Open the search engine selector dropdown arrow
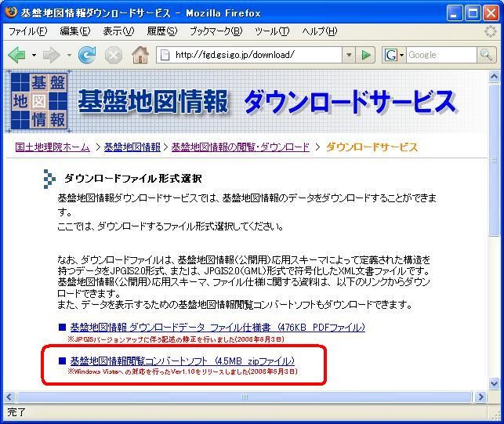Screen dimensions: 504x424 [x=401, y=55]
